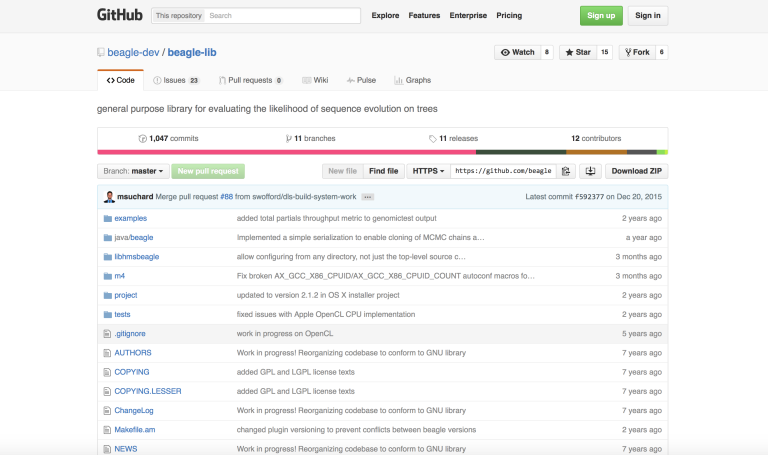Screen dimensions: 768x455
Task: Click the libhmsbeagle folder icon
Action: coord(108,257)
